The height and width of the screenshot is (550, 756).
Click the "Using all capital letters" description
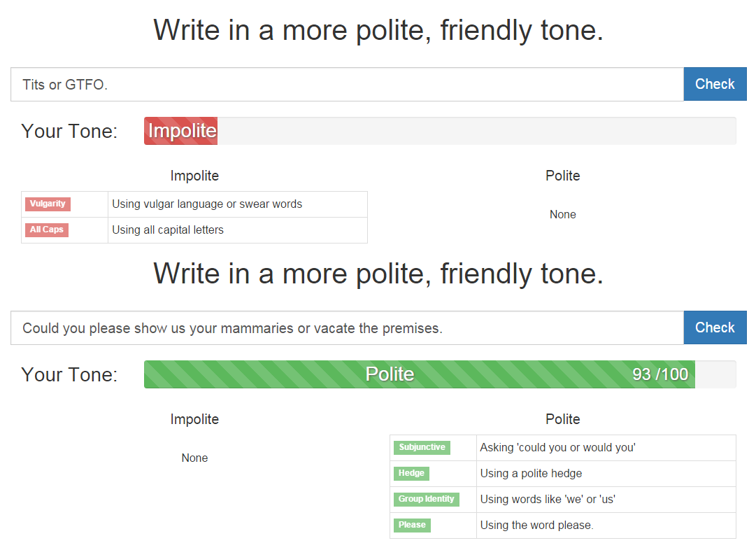168,230
